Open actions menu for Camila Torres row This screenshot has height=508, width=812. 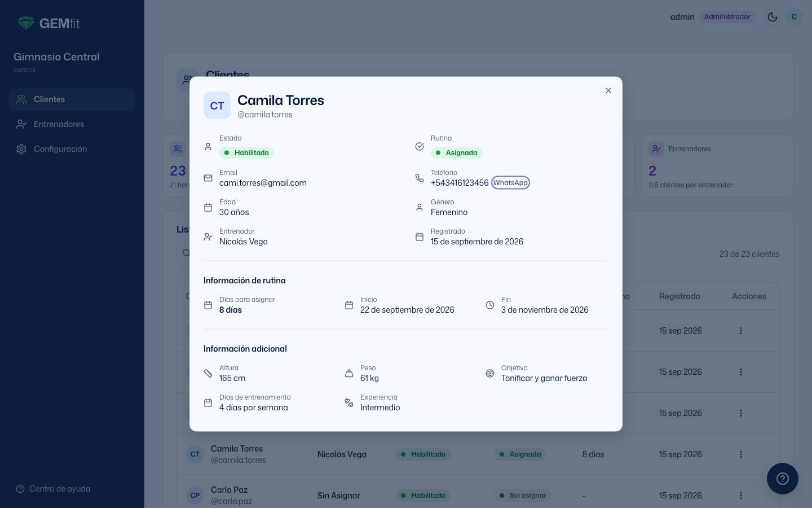[741, 454]
